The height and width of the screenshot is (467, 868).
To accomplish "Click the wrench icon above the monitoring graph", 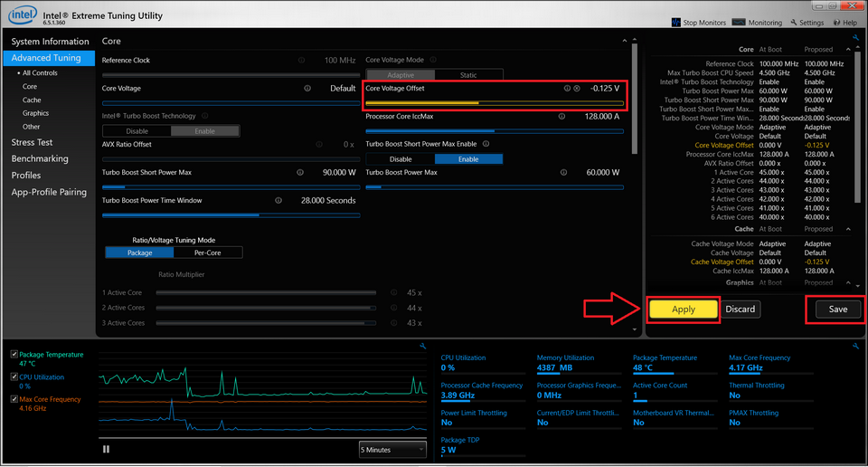I will click(x=422, y=347).
